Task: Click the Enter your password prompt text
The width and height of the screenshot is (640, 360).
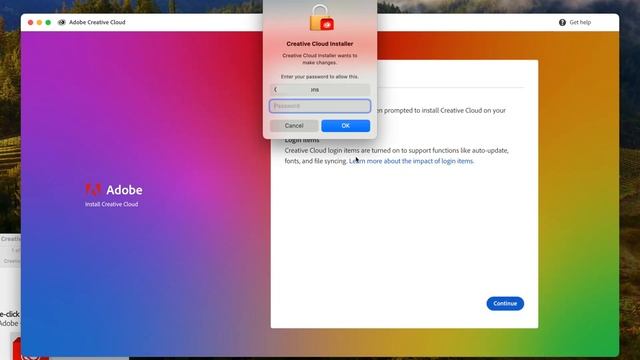Action: pos(320,77)
